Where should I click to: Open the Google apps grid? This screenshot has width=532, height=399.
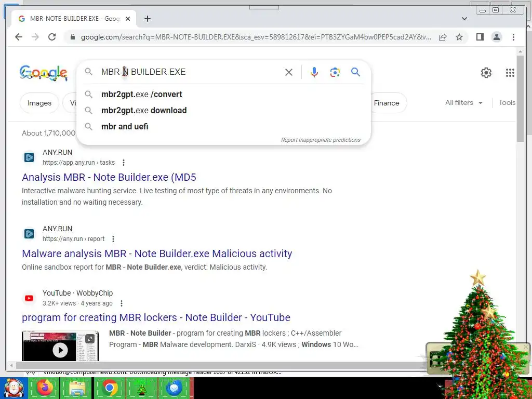510,72
